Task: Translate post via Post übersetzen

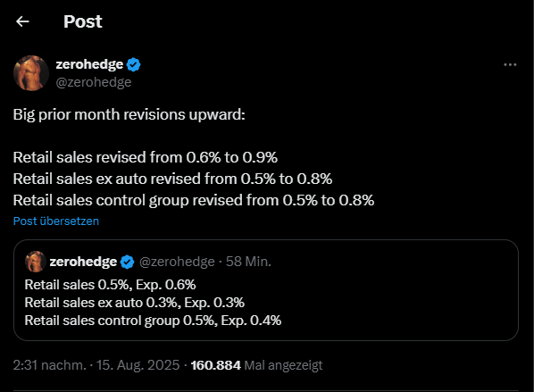Action: tap(56, 221)
